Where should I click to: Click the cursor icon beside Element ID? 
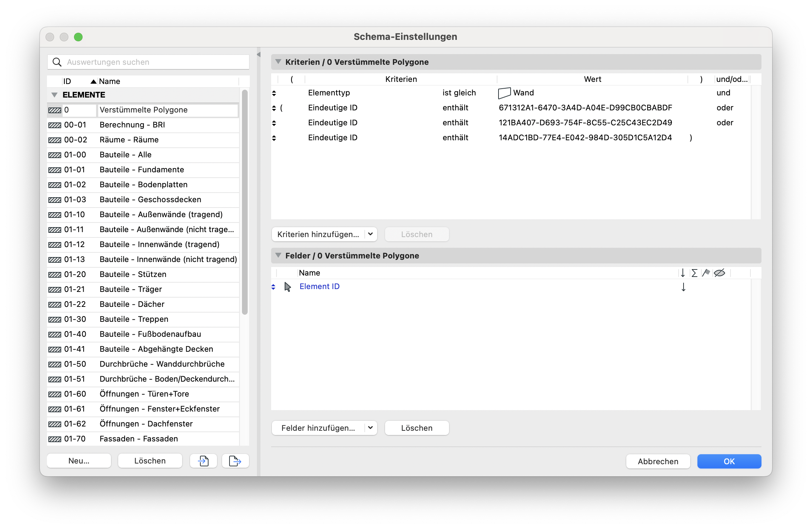pos(288,287)
